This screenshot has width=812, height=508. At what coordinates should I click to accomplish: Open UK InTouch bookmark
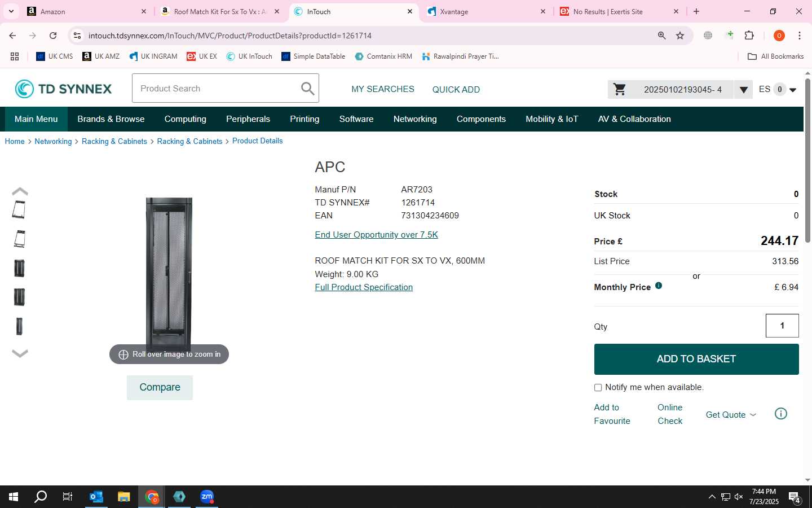(x=249, y=56)
